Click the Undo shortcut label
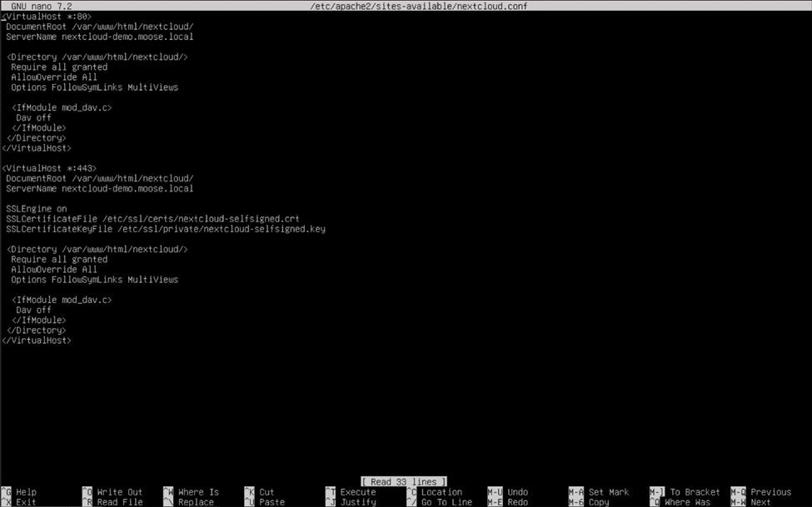The width and height of the screenshot is (812, 507). (x=518, y=492)
